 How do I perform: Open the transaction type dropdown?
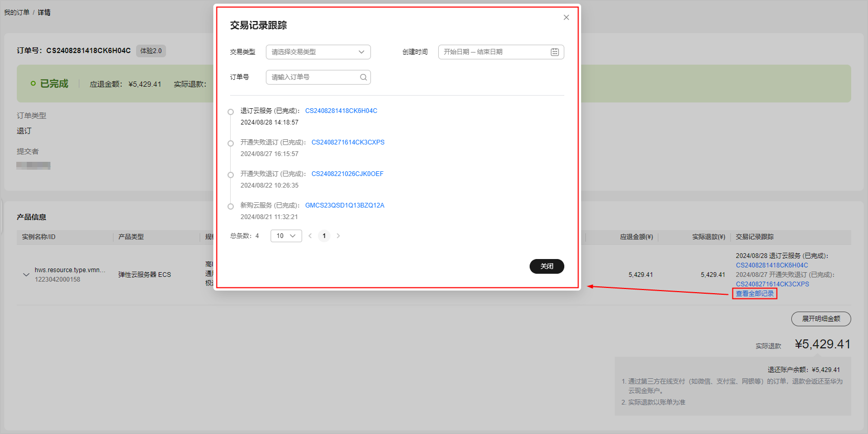tap(318, 52)
